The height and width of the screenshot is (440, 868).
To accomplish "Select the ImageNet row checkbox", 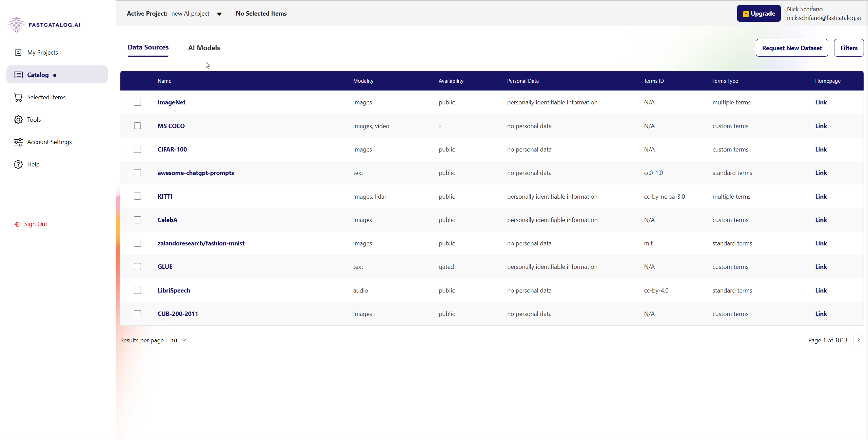I will (x=137, y=102).
